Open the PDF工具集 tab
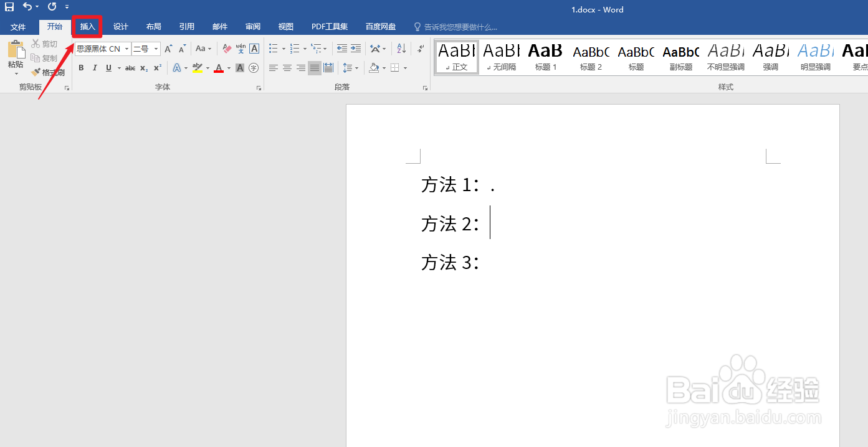Viewport: 868px width, 447px height. (330, 27)
